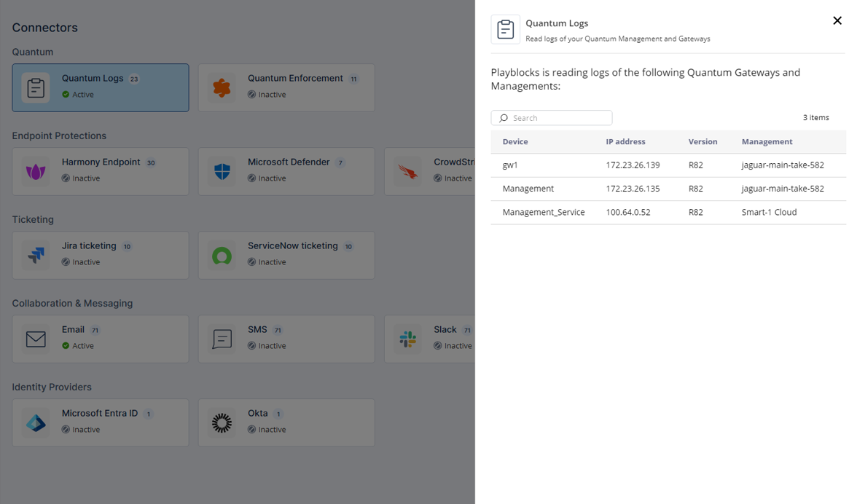Open the Microsoft Entra ID connector title

coord(100,413)
